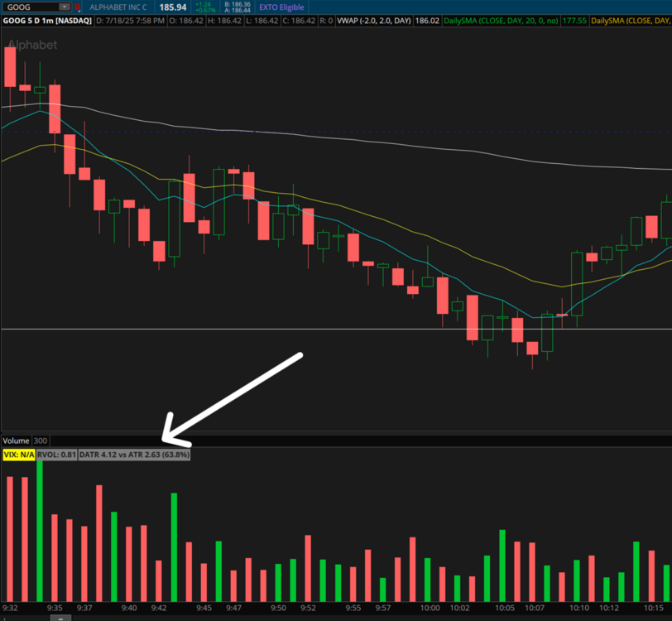This screenshot has width=672, height=621.
Task: Click the yellow VIX: N/A label
Action: point(18,455)
